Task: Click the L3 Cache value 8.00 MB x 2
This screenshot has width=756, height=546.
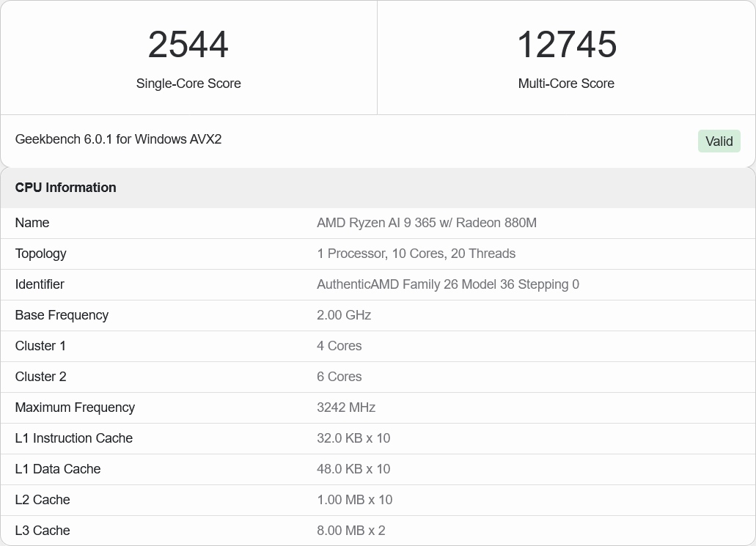Action: 351,531
